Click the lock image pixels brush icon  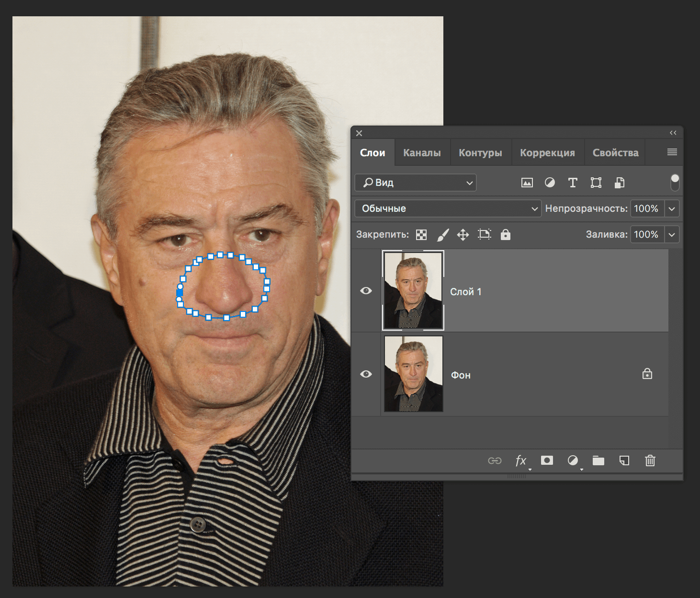pos(443,235)
